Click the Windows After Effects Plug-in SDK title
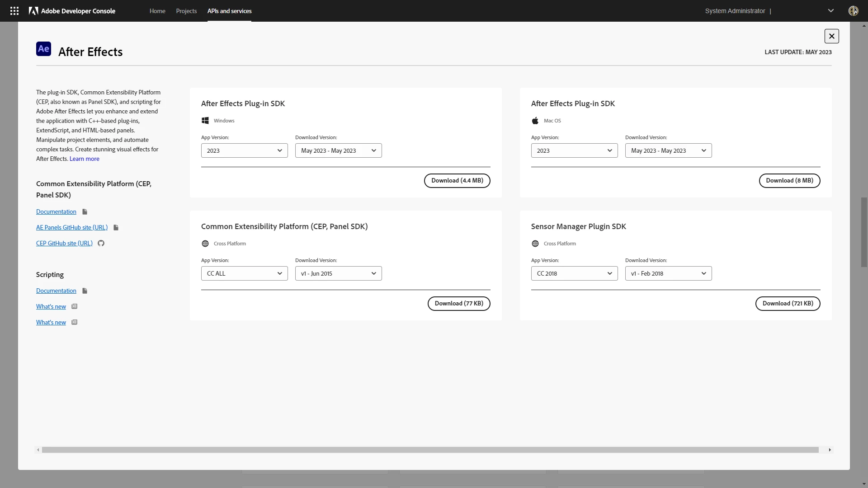The height and width of the screenshot is (488, 868). [243, 103]
